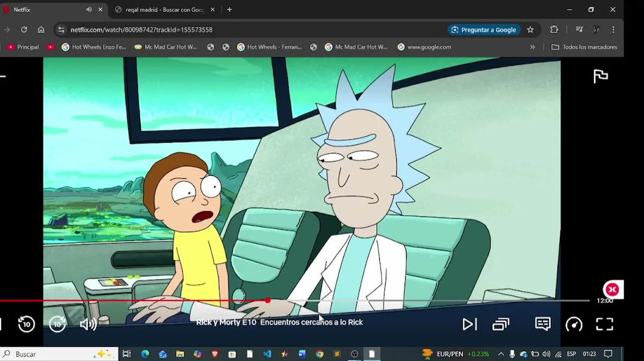
Task: Open the media controls icon in Chrome toolbar
Action: (579, 30)
